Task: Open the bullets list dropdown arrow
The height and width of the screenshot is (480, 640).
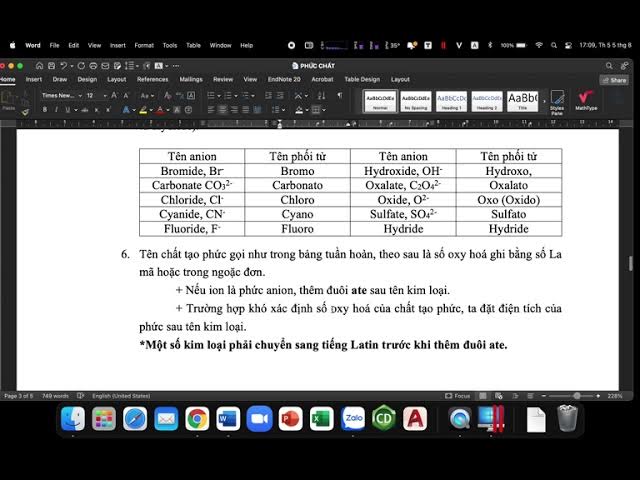Action: [x=219, y=96]
